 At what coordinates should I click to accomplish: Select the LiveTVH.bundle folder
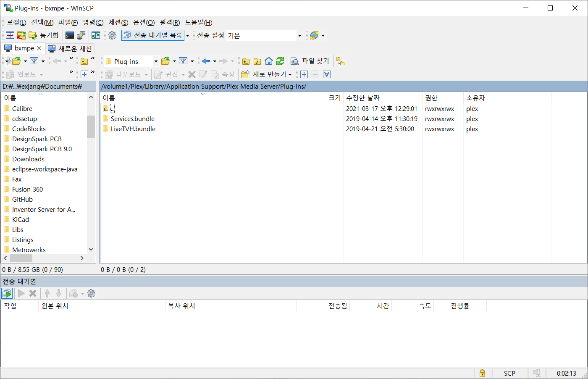click(129, 129)
